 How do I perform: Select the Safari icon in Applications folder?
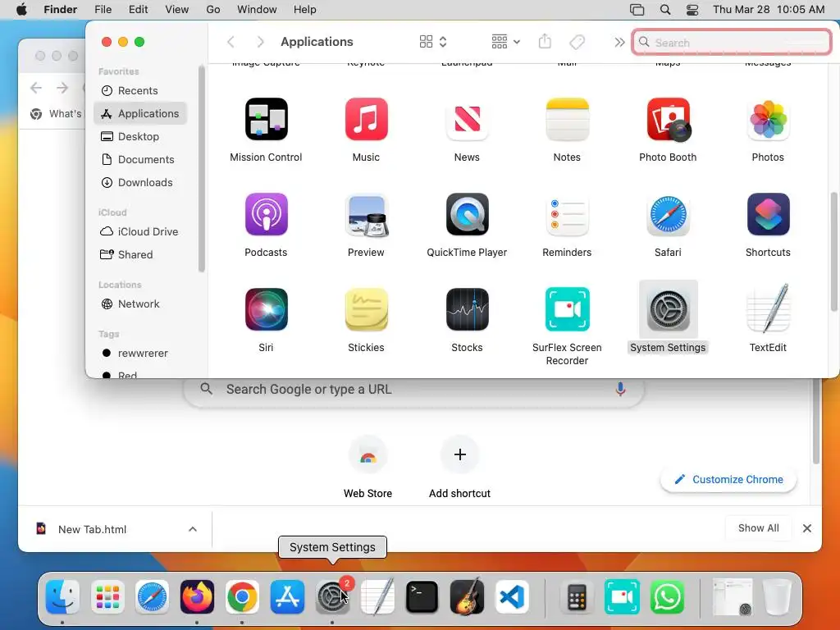(x=668, y=214)
